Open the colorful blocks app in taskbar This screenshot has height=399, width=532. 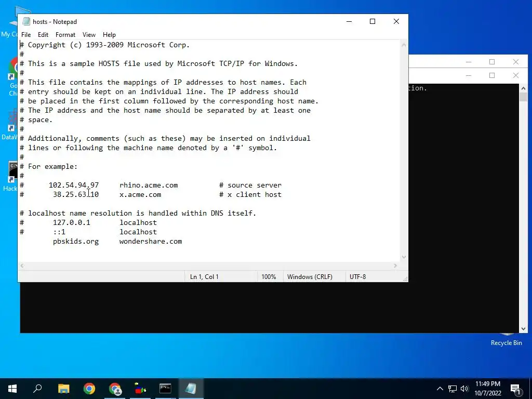(140, 389)
